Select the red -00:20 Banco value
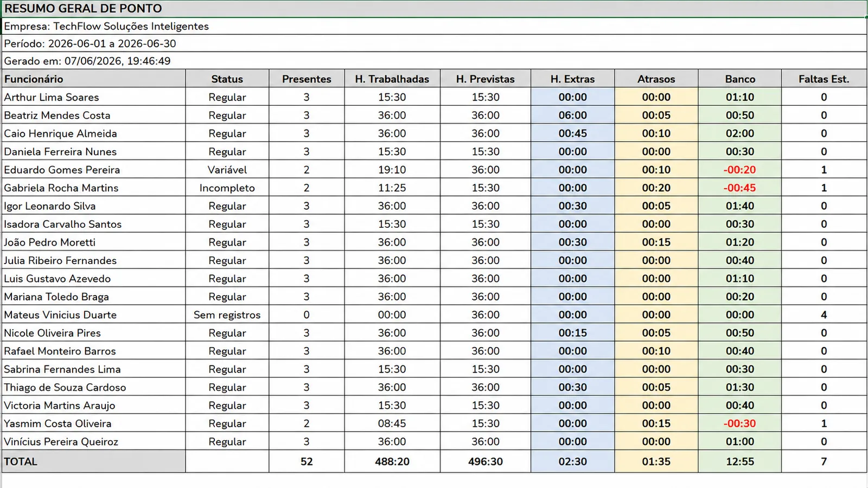 coord(740,170)
